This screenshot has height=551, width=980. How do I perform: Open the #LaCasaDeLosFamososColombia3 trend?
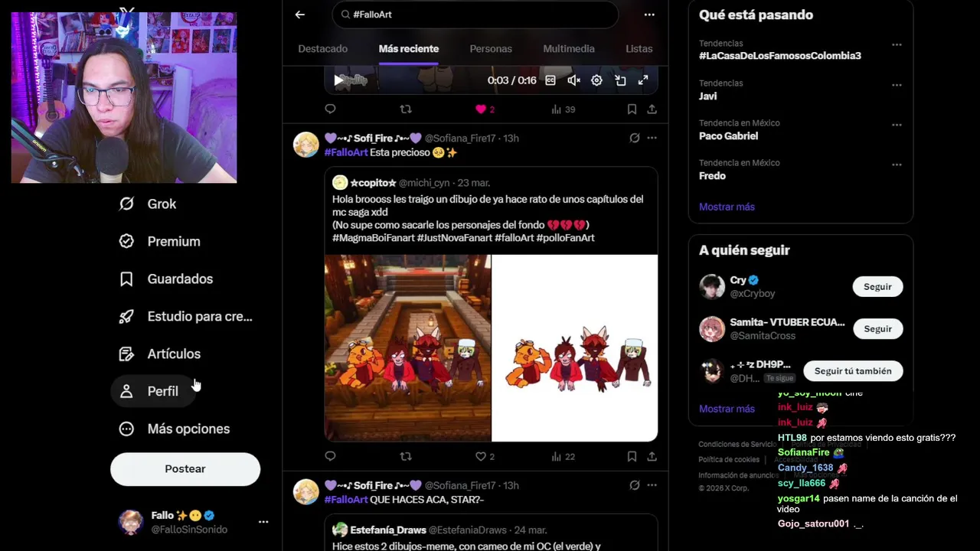[780, 56]
